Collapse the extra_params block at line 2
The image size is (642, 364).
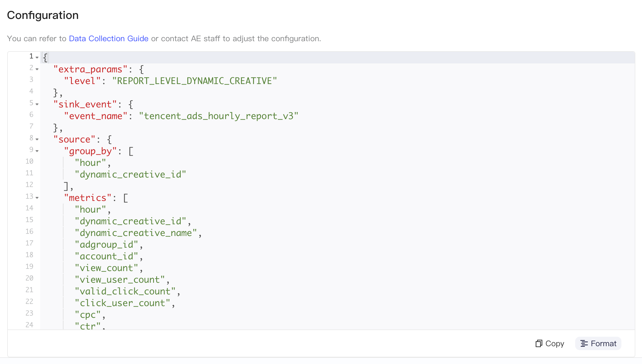point(37,69)
